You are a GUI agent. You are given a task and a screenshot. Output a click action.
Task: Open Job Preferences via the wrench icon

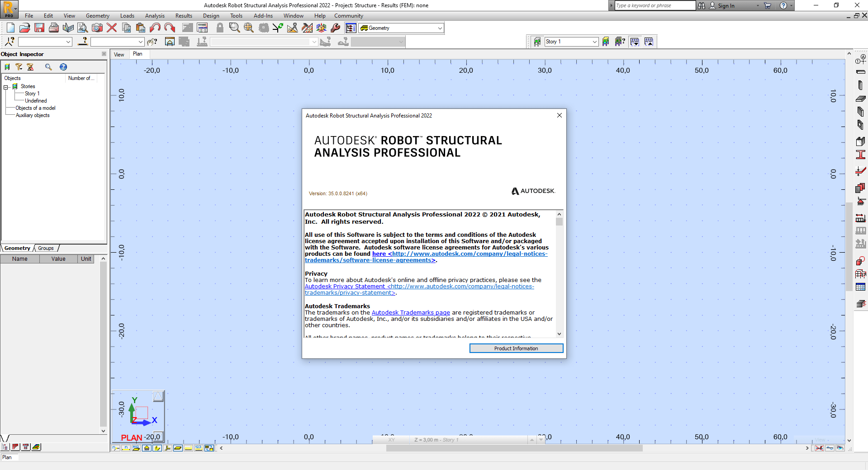click(336, 28)
